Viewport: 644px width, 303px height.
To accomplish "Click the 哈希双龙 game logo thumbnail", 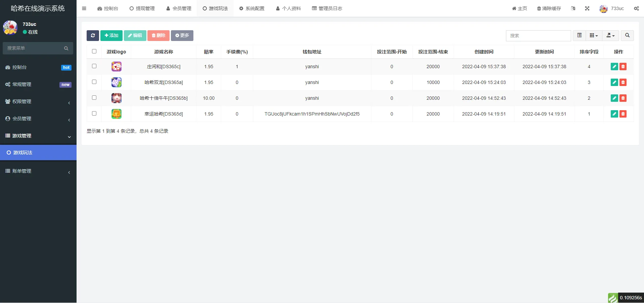I will coord(117,82).
